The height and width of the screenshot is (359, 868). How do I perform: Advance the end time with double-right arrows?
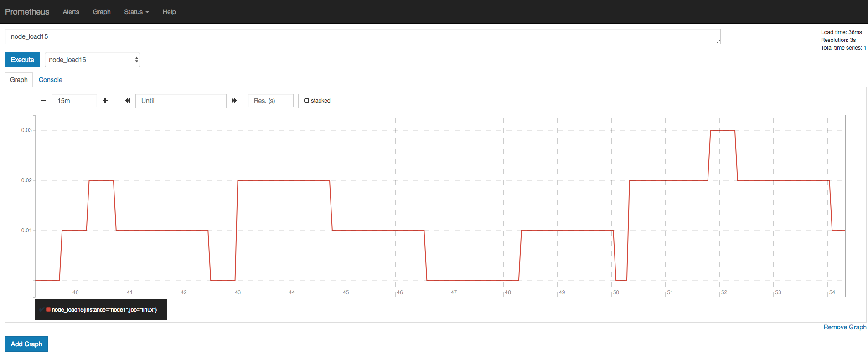pos(234,101)
